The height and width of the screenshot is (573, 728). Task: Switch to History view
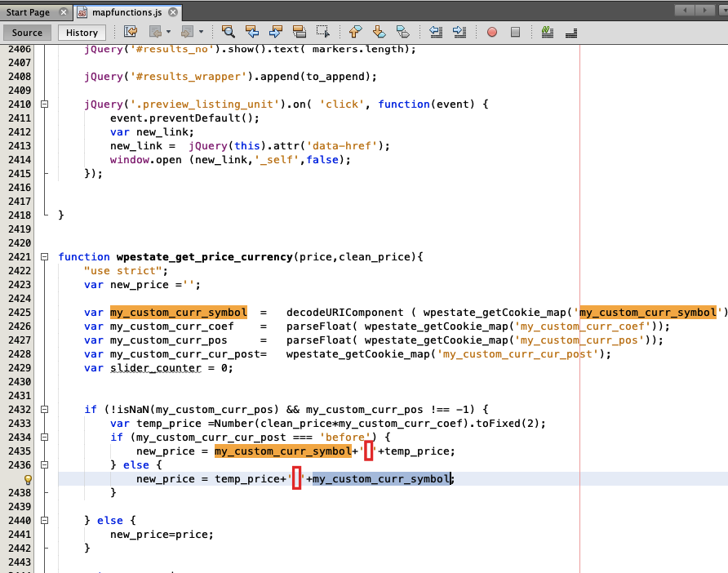[82, 33]
